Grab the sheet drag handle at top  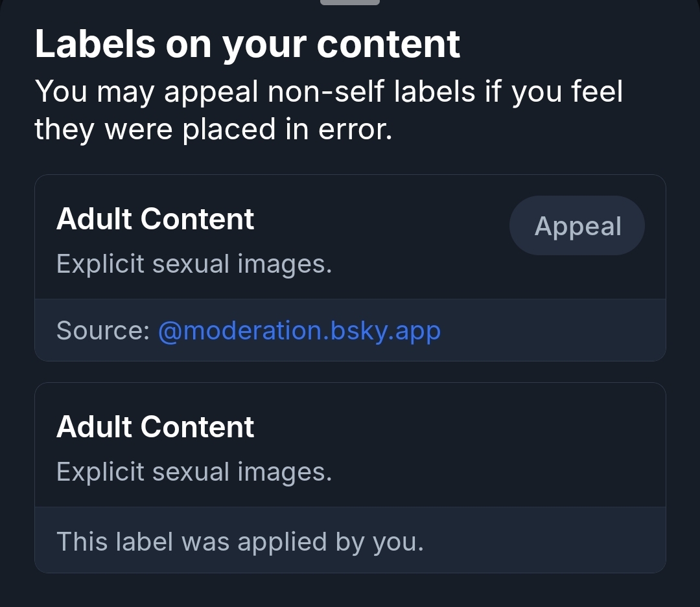tap(350, 2)
